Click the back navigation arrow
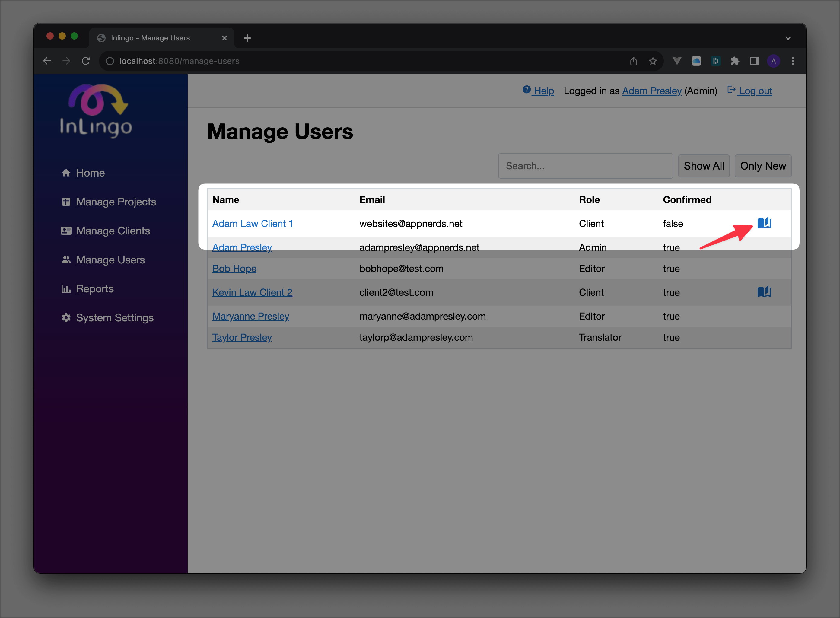Screen dimensions: 840x618 pyautogui.click(x=47, y=61)
